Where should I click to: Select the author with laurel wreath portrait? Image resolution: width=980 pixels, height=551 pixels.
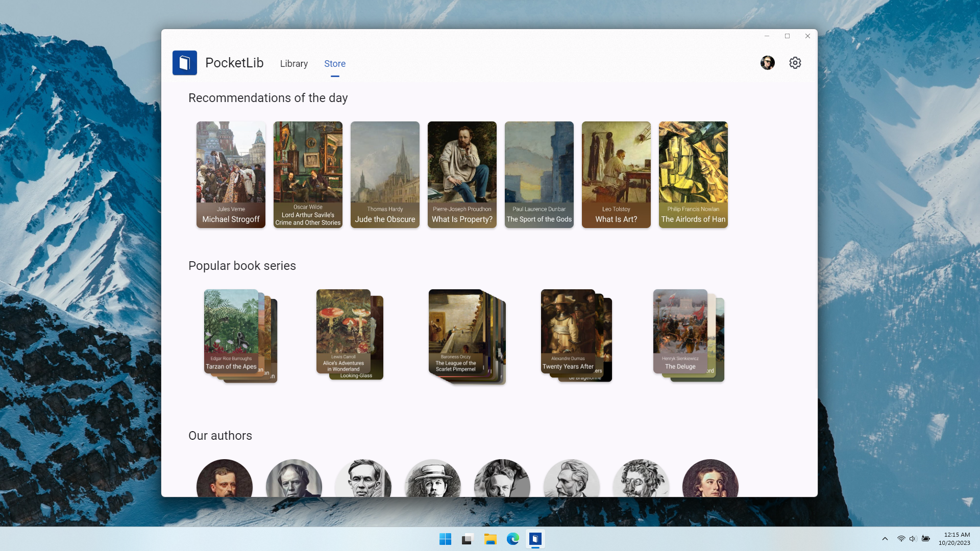641,479
